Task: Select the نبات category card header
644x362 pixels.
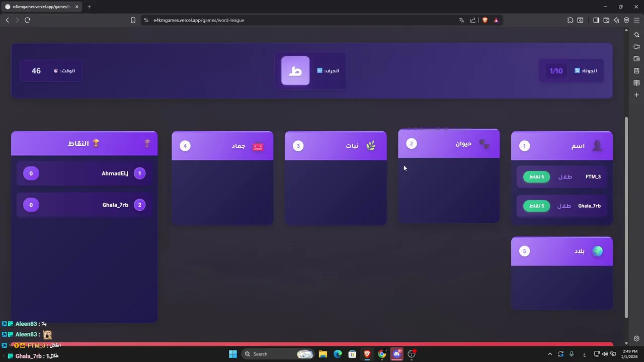Action: click(x=336, y=146)
